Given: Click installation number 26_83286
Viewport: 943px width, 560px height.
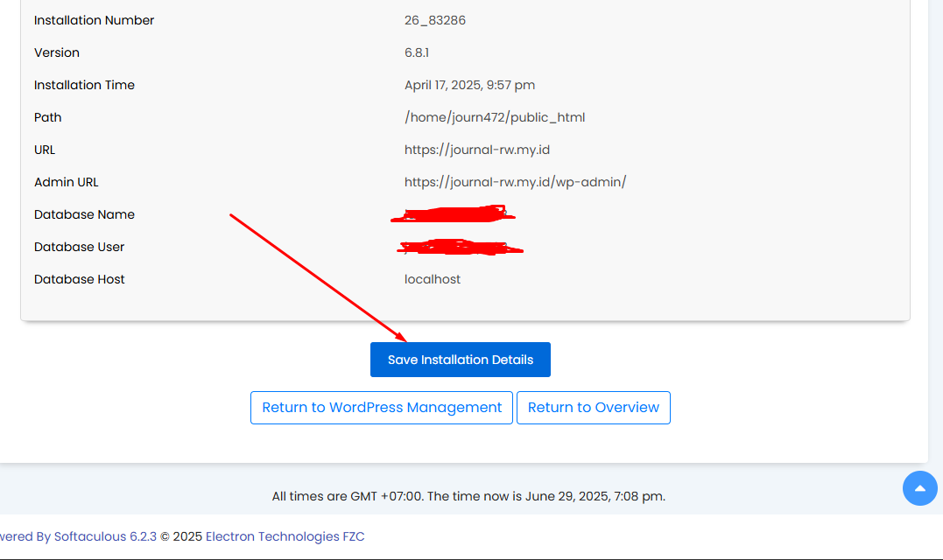Looking at the screenshot, I should click(x=434, y=20).
